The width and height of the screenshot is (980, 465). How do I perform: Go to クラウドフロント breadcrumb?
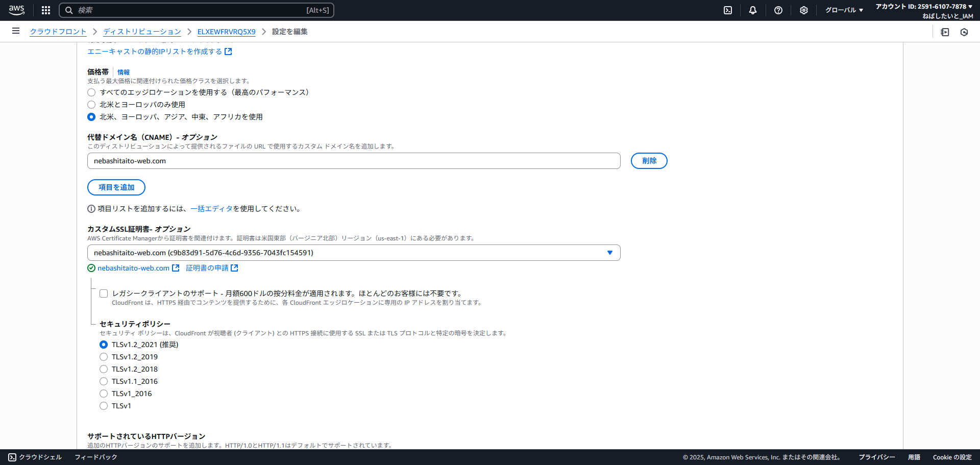58,32
